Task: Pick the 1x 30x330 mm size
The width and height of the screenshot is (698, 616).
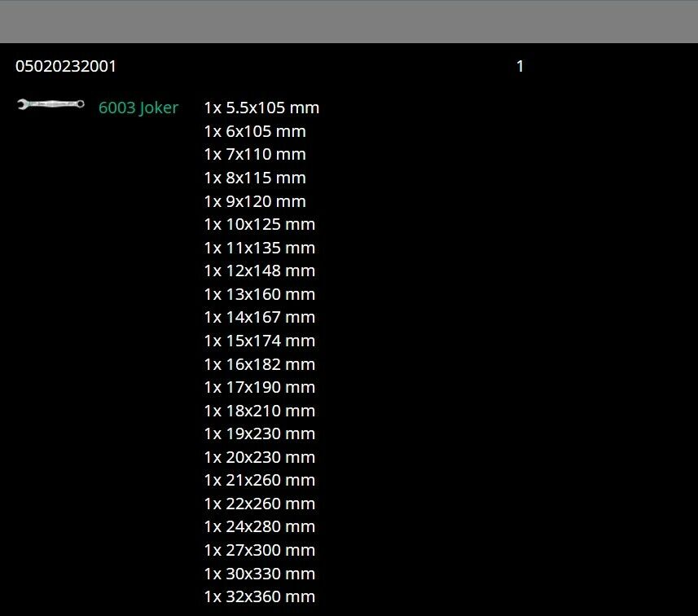Action: coord(259,574)
